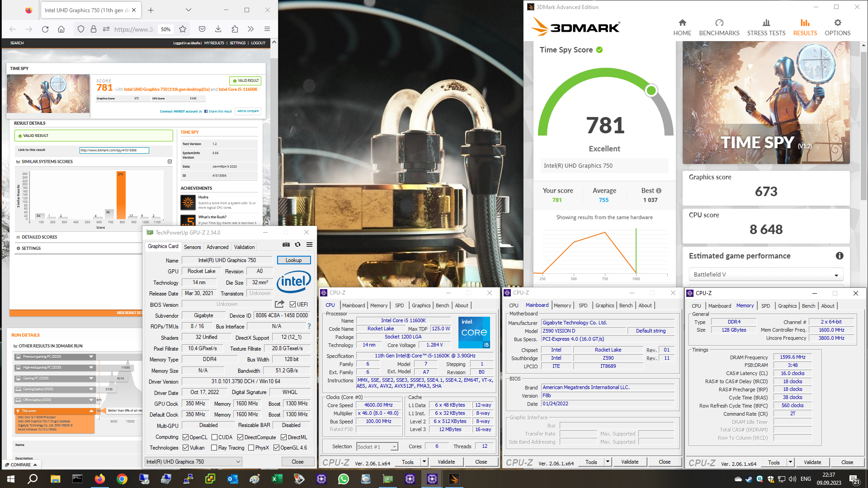Open taskbar search

coord(33,479)
